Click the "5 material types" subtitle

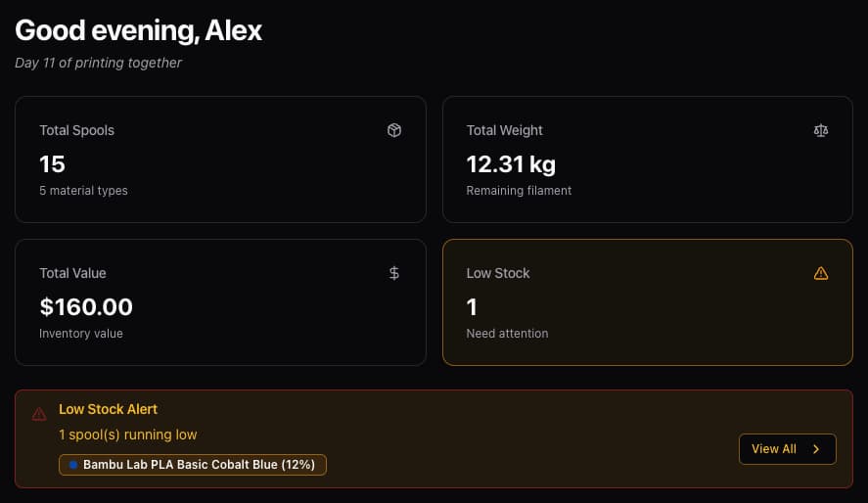(x=83, y=191)
